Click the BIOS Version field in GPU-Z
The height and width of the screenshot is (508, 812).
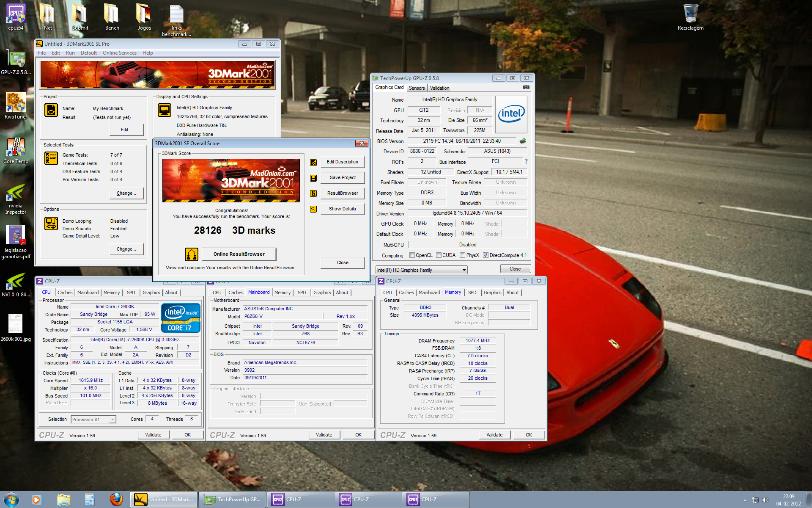[461, 141]
